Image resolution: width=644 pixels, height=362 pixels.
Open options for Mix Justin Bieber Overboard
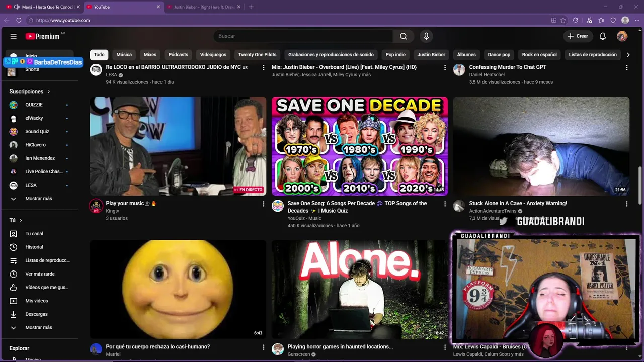tap(445, 67)
